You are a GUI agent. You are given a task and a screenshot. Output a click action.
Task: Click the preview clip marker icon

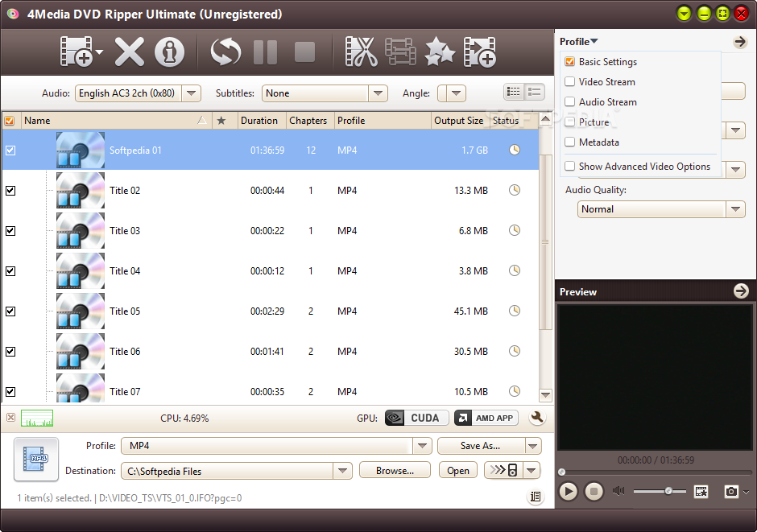[701, 492]
